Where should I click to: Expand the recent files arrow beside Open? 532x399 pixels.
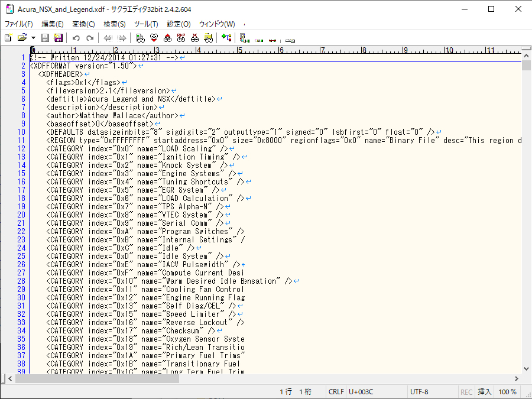click(x=33, y=38)
